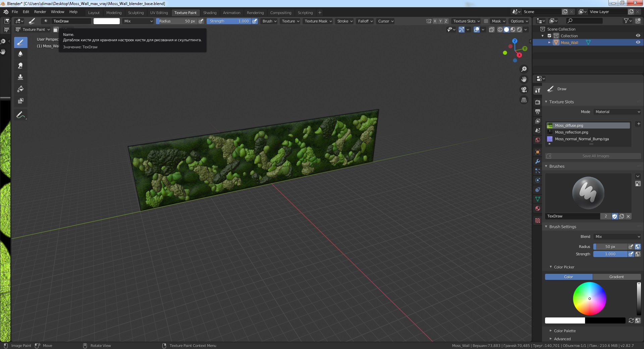
Task: Select the Mask tool
Action: [20, 101]
